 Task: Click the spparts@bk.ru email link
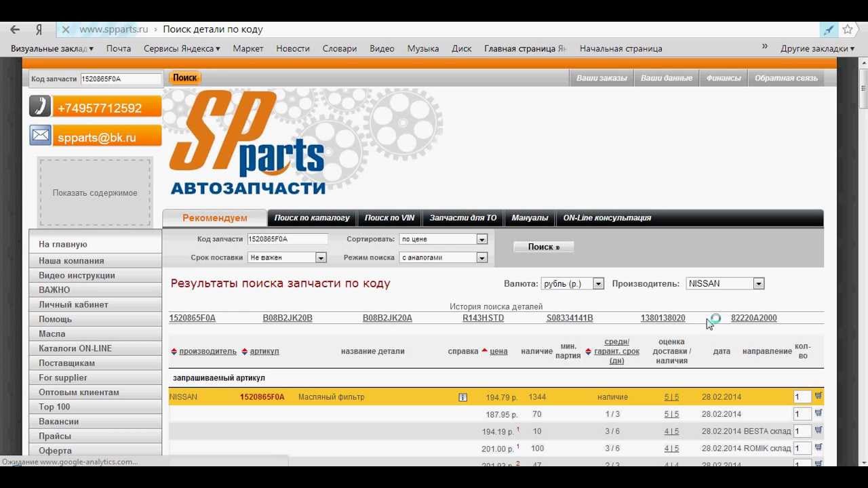coord(97,138)
